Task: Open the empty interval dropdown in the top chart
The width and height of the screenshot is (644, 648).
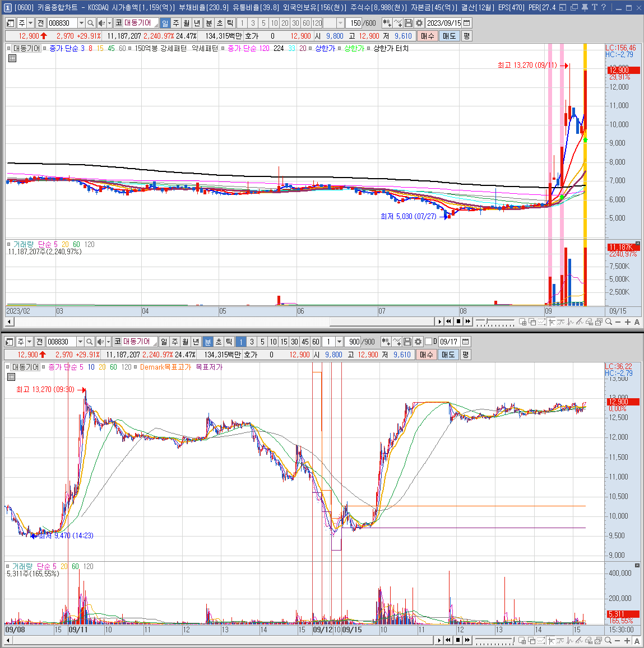Action: tap(341, 23)
